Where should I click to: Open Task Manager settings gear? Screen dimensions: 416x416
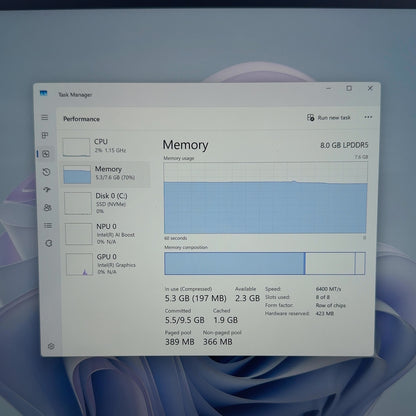click(x=51, y=346)
